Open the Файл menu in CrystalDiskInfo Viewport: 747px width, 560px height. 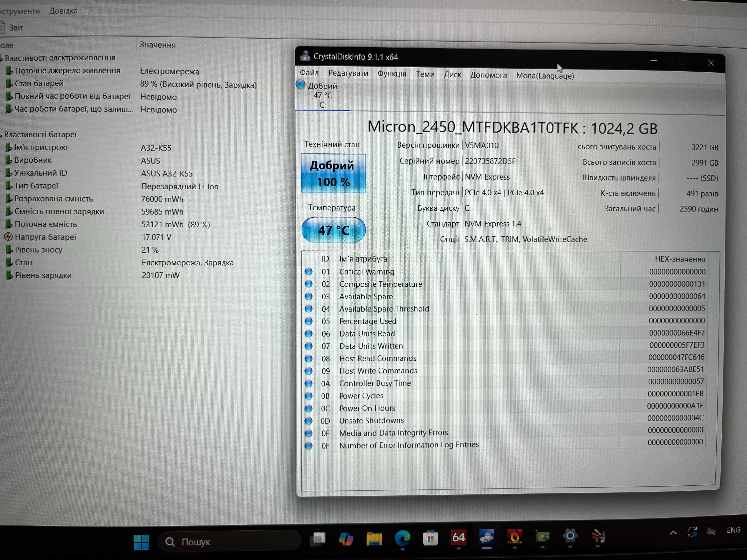(309, 73)
